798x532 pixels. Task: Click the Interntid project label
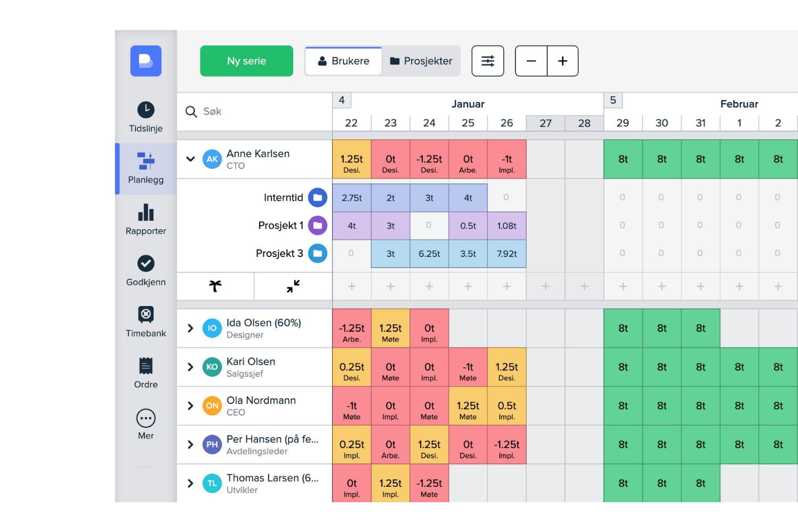[x=283, y=197]
